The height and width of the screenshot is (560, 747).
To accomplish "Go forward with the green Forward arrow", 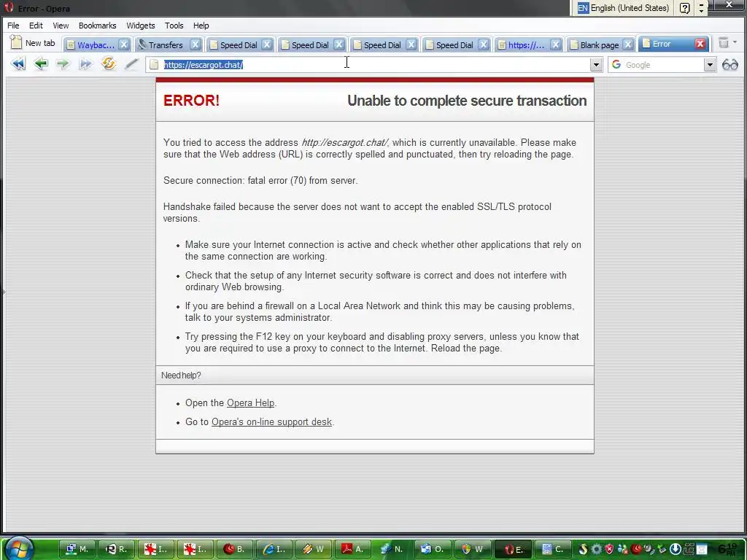I will pos(63,64).
